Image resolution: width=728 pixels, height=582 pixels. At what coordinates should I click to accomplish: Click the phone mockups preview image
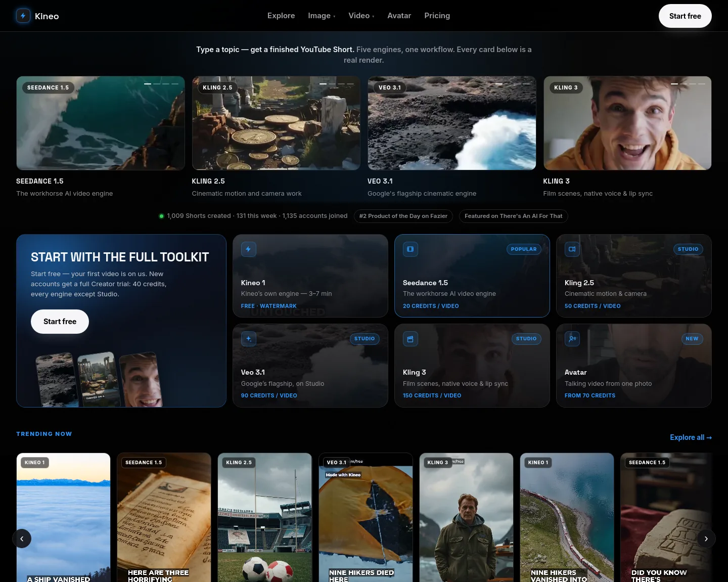click(100, 379)
